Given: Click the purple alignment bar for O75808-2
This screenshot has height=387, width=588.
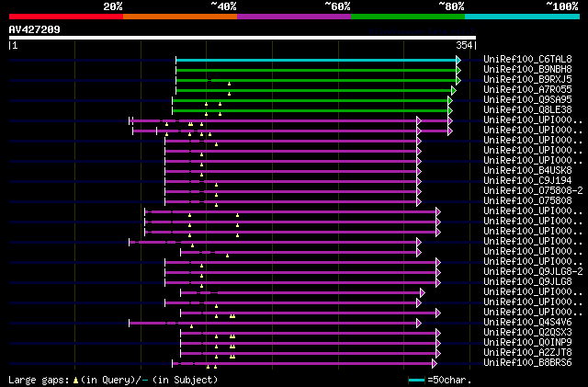Looking at the screenshot, I should (x=291, y=192).
